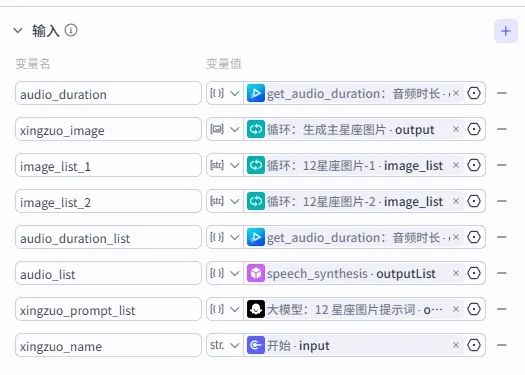Image resolution: width=525 pixels, height=375 pixels.
Task: Click the 开始 start node icon
Action: [256, 345]
